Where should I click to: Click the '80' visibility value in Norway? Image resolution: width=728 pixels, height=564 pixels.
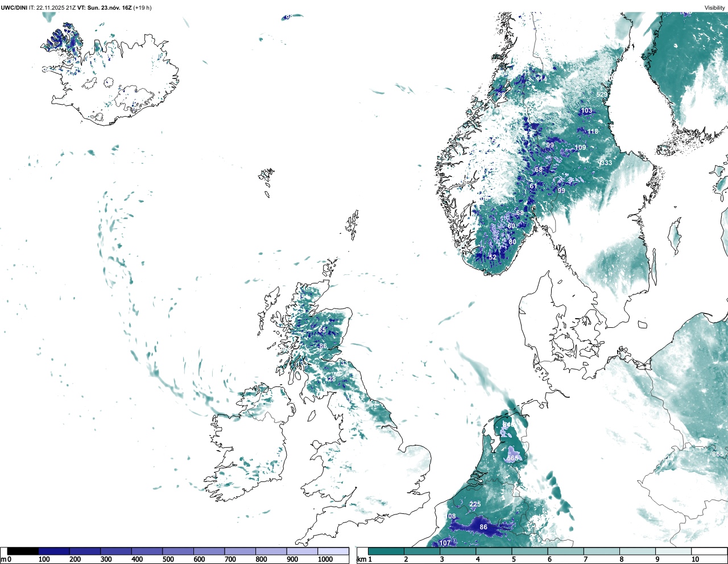pos(512,242)
